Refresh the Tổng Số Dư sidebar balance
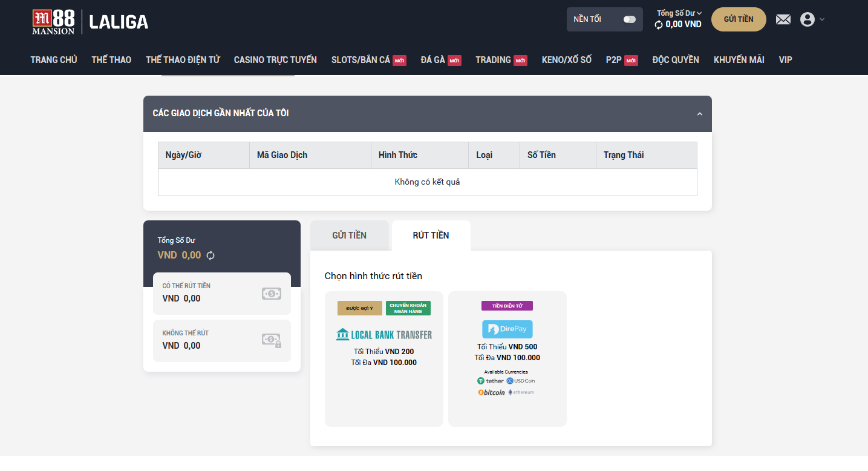Viewport: 868px width, 471px height. click(210, 255)
